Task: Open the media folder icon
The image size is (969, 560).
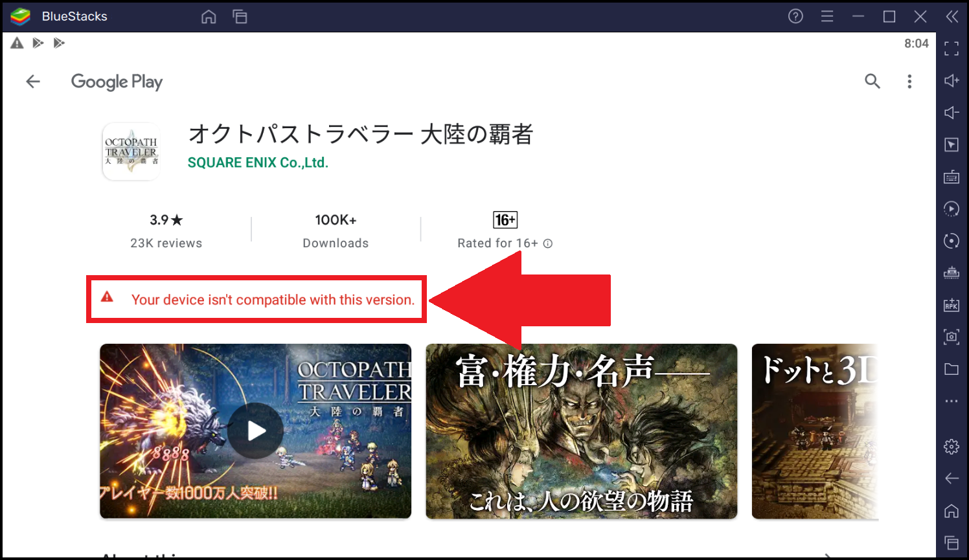Action: tap(952, 369)
